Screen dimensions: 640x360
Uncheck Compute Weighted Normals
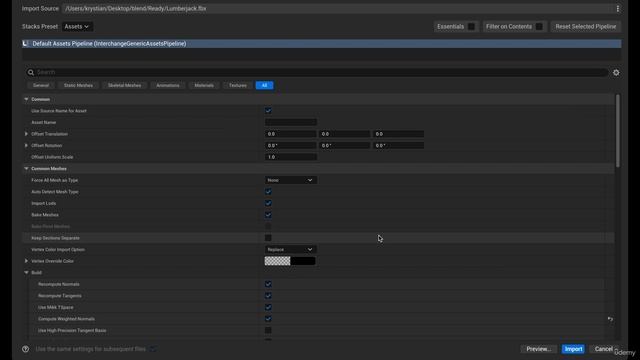pyautogui.click(x=268, y=319)
